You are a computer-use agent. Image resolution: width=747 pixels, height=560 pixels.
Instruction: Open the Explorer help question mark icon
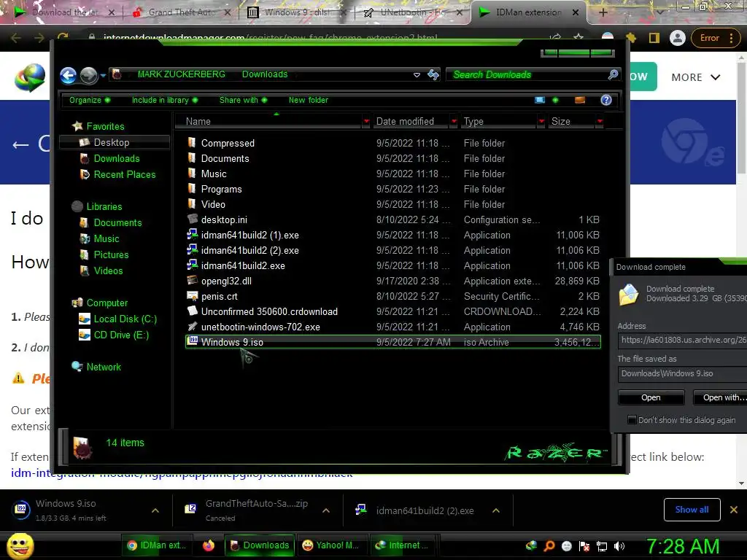point(606,100)
